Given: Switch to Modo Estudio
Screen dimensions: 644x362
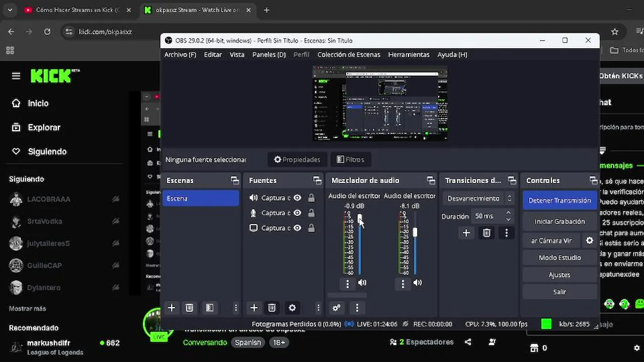Looking at the screenshot, I should [x=559, y=257].
